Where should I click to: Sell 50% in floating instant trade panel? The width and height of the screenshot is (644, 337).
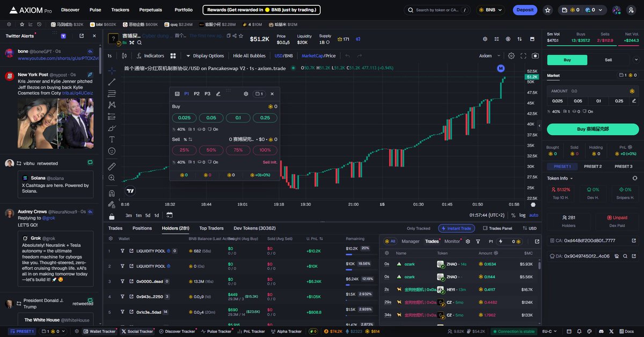click(x=211, y=150)
